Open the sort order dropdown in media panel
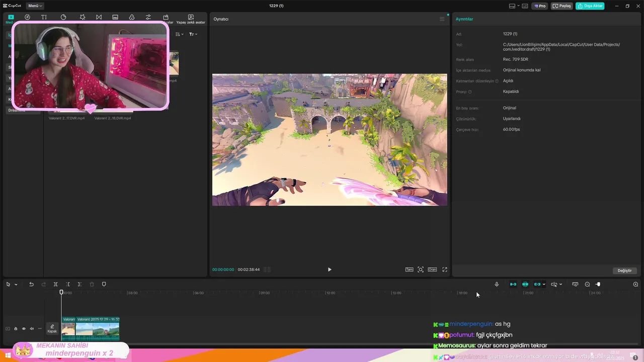 click(179, 34)
